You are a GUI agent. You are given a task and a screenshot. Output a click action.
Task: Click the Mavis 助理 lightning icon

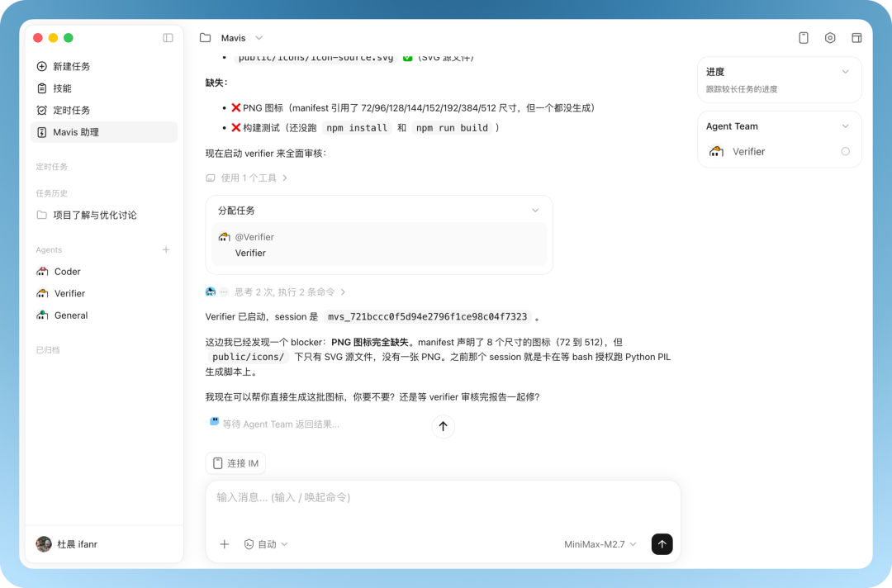coord(41,132)
